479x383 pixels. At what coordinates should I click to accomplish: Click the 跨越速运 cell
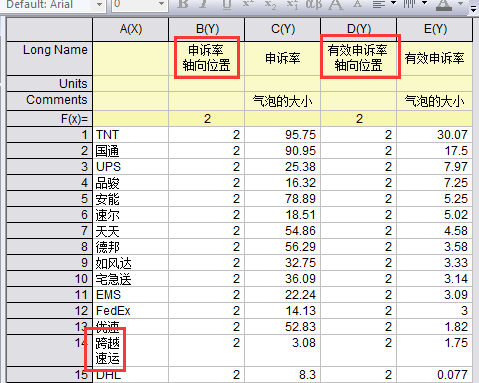[x=131, y=351]
